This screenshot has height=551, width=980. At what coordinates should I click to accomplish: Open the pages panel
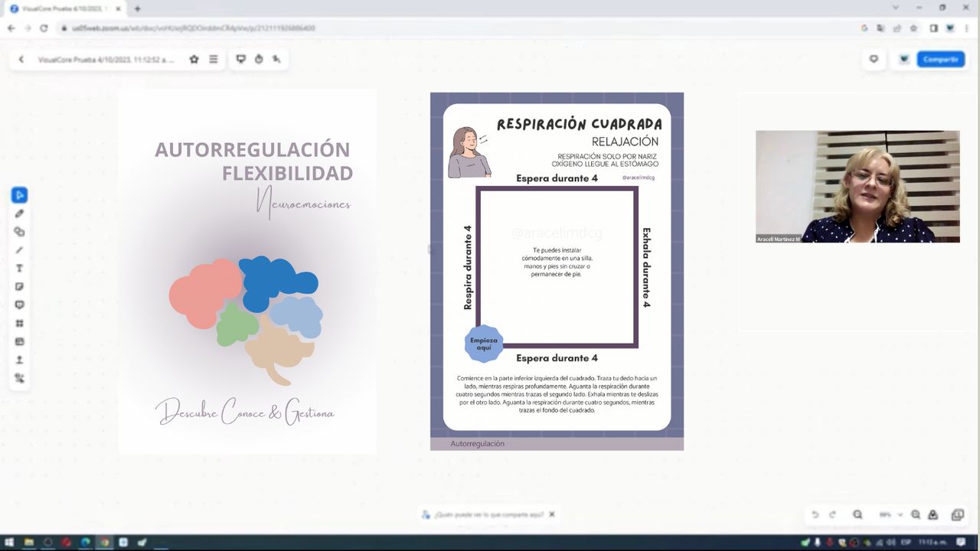(957, 515)
